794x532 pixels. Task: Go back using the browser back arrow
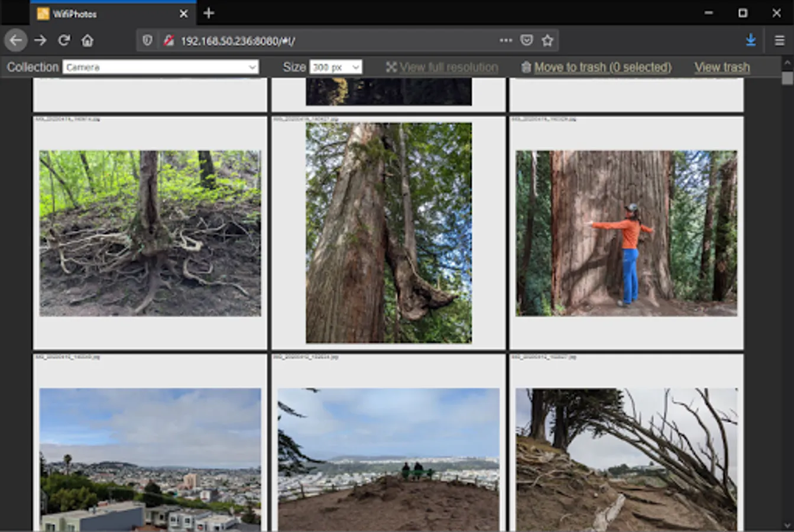16,40
